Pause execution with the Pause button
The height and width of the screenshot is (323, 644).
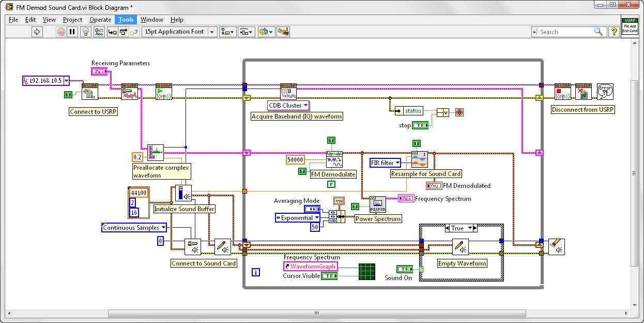[72, 32]
